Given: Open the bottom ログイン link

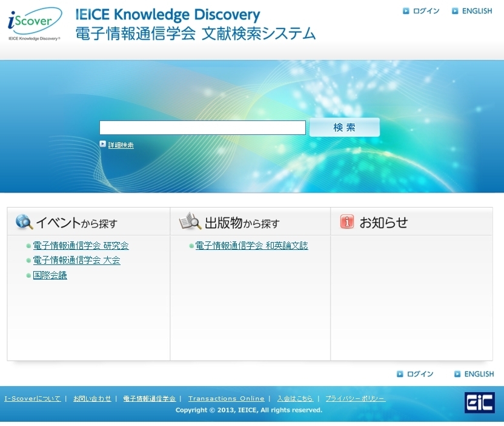Looking at the screenshot, I should pos(420,374).
